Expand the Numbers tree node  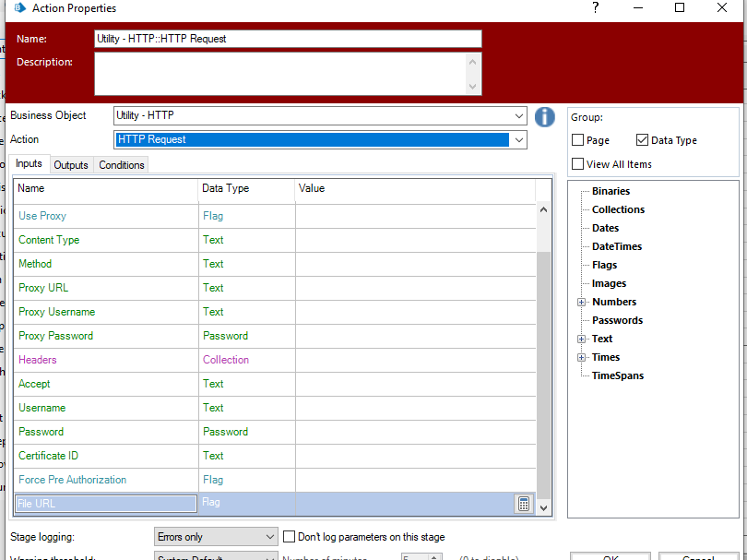click(582, 303)
